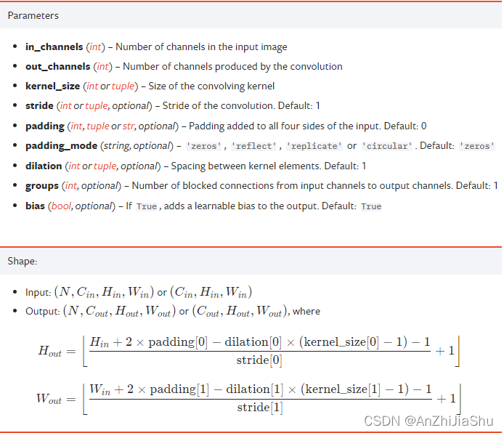Image resolution: width=504 pixels, height=433 pixels.
Task: Click the bold 'kernel_size' parameter name
Action: coord(53,86)
